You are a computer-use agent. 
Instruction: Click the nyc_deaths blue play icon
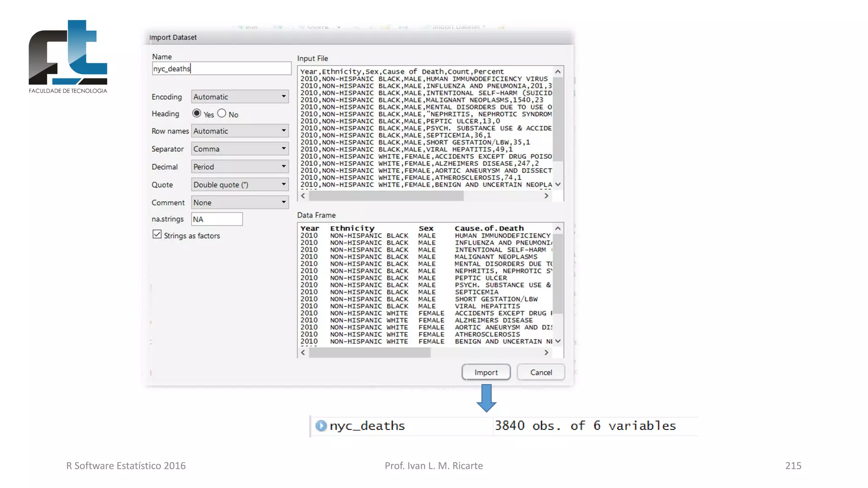click(321, 425)
